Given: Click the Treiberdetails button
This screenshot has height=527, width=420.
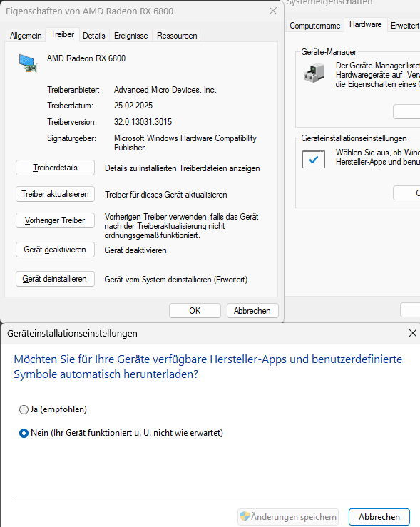Looking at the screenshot, I should tap(55, 168).
